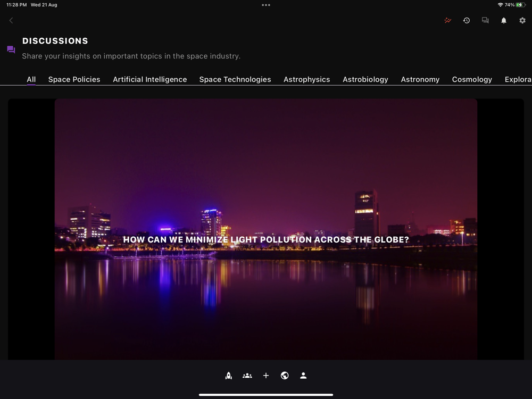Image resolution: width=532 pixels, height=399 pixels.
Task: Tap the Wi-Fi status icon
Action: [500, 5]
